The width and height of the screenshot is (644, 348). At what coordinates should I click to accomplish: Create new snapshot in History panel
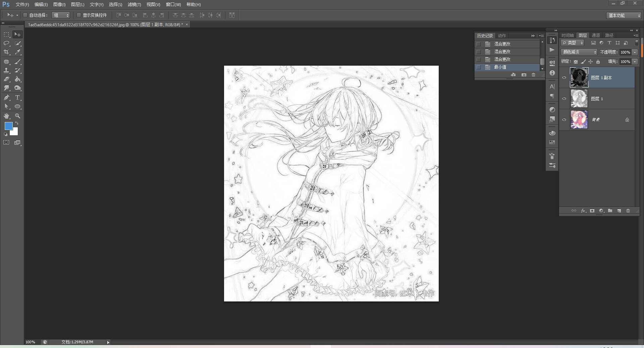pyautogui.click(x=524, y=75)
